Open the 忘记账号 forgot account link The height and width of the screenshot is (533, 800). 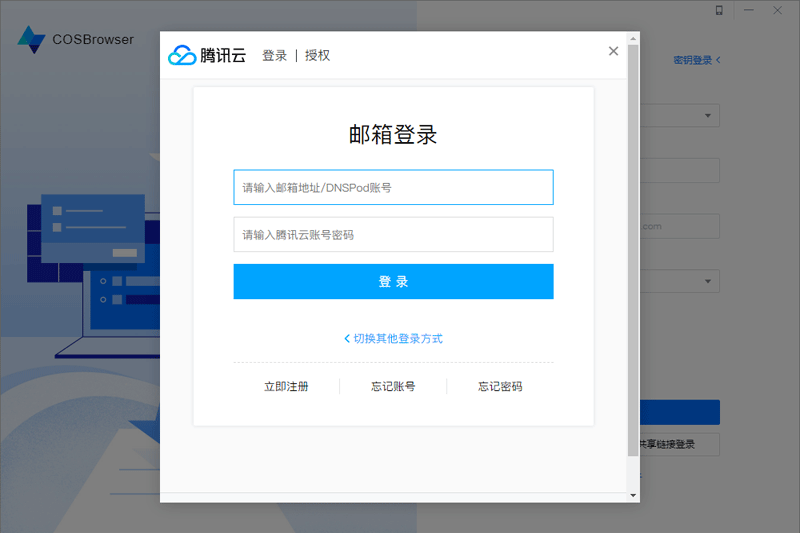tap(393, 387)
